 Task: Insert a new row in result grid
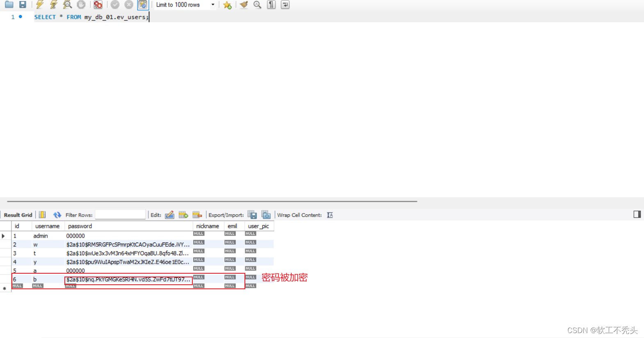[x=183, y=215]
